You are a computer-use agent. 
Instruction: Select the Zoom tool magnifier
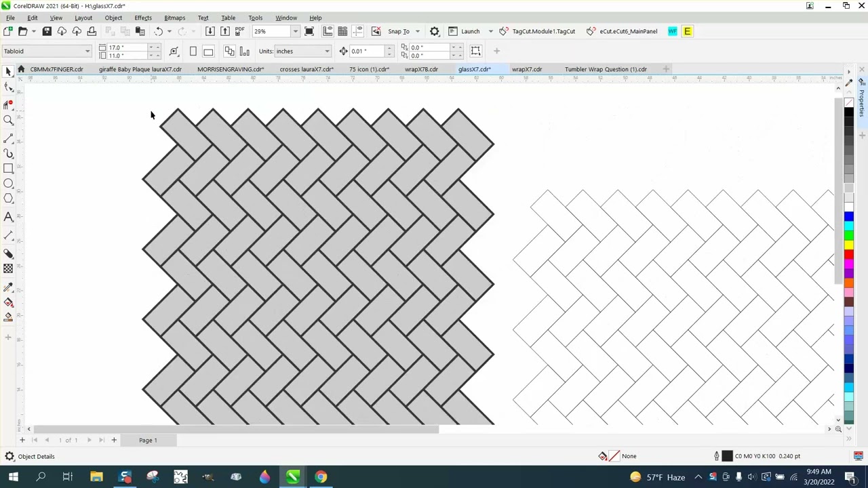coord(8,120)
